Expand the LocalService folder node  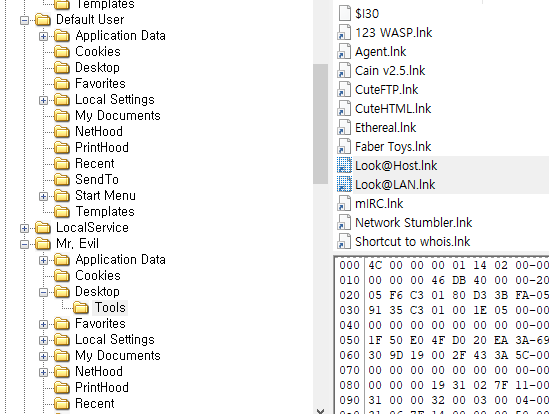click(24, 229)
